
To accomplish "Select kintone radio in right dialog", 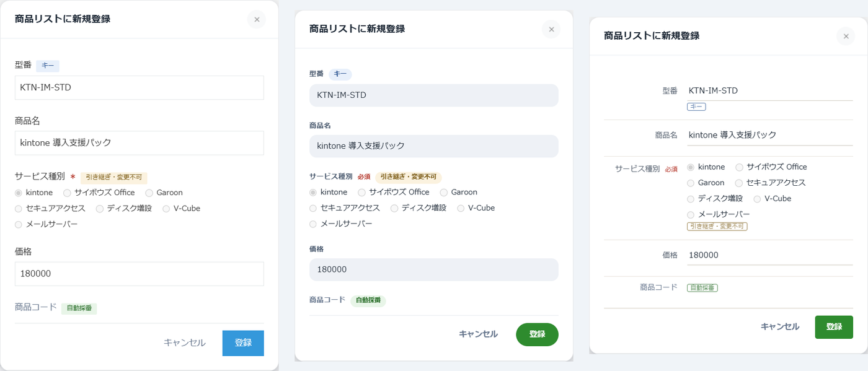I will (x=691, y=167).
